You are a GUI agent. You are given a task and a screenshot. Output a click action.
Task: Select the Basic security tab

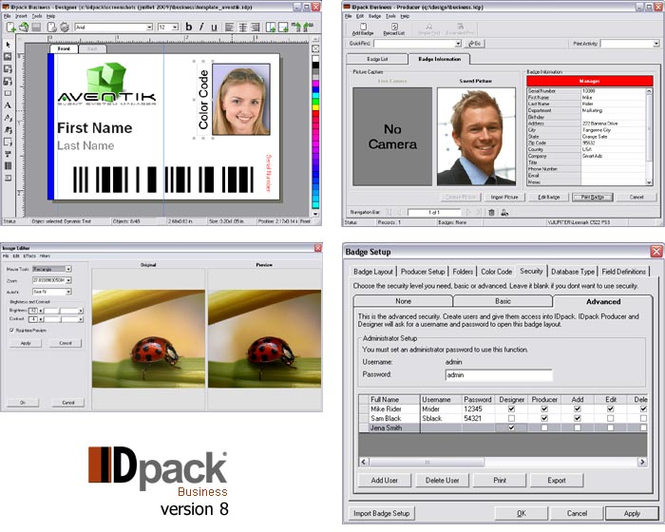[x=503, y=301]
